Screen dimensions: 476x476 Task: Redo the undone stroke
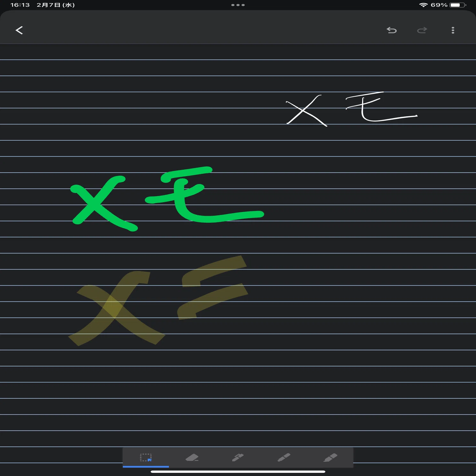(x=422, y=30)
